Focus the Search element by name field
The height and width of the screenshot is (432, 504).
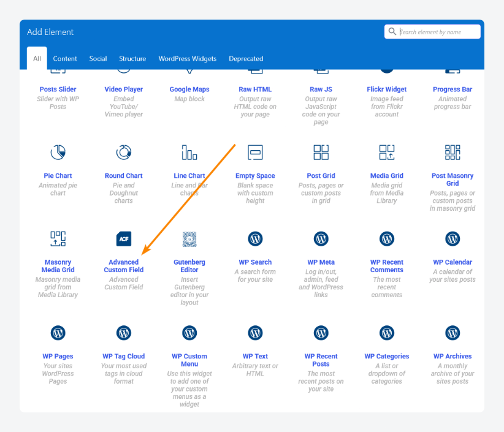(432, 32)
